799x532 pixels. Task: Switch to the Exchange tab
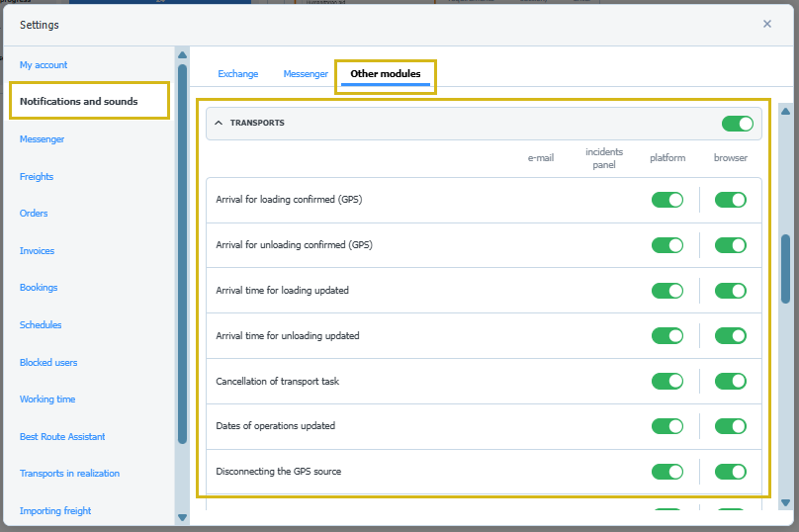[237, 74]
